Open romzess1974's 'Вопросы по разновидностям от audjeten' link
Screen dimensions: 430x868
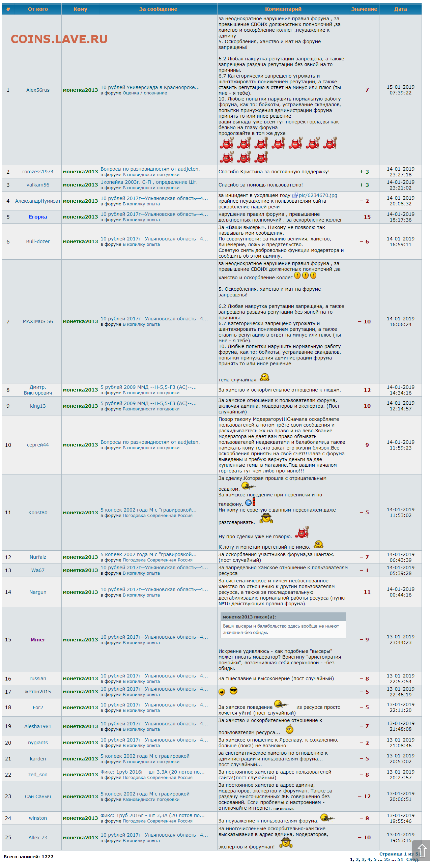pyautogui.click(x=150, y=169)
